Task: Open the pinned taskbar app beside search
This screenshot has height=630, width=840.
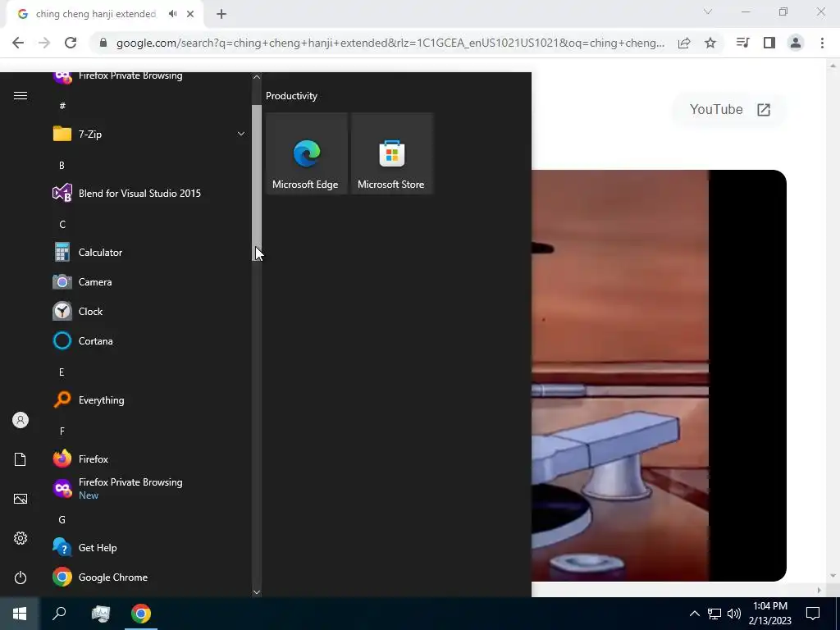Action: tap(101, 614)
